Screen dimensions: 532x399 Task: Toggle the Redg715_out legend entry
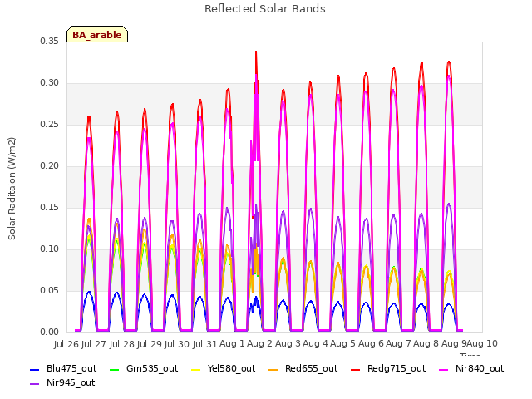tap(388, 369)
